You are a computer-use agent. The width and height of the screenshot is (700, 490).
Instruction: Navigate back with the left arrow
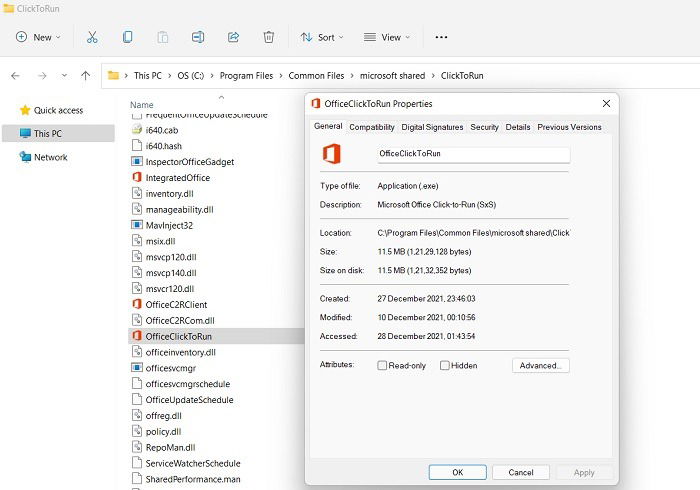tap(15, 75)
